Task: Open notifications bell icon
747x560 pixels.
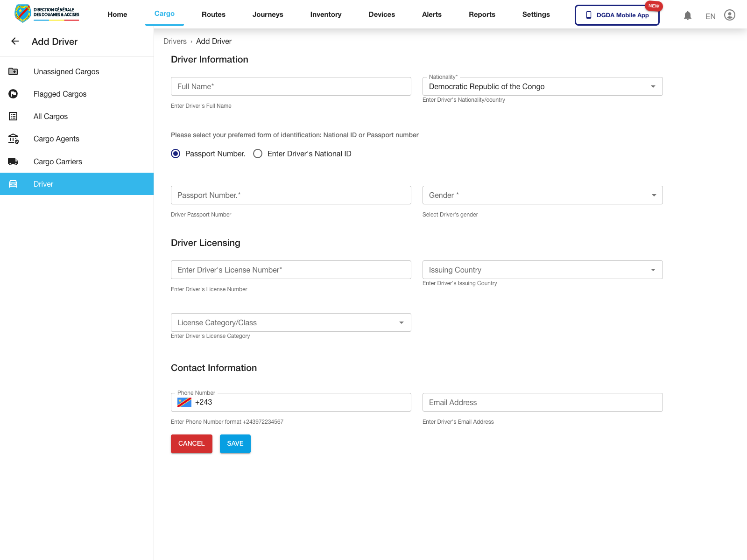Action: (x=687, y=15)
